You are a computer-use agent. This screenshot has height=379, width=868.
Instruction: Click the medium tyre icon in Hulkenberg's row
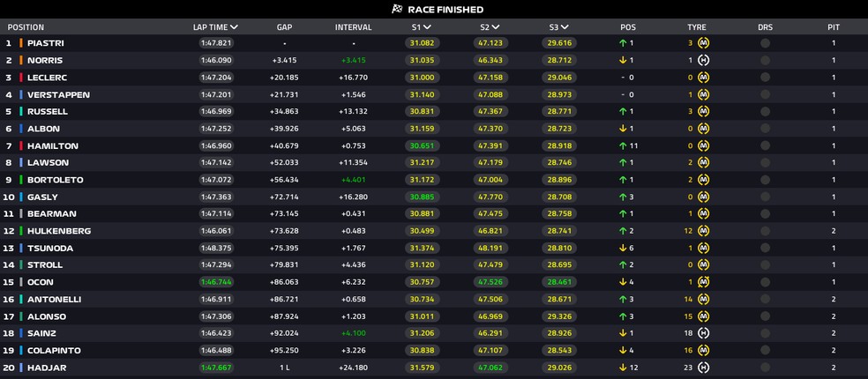[x=704, y=231]
